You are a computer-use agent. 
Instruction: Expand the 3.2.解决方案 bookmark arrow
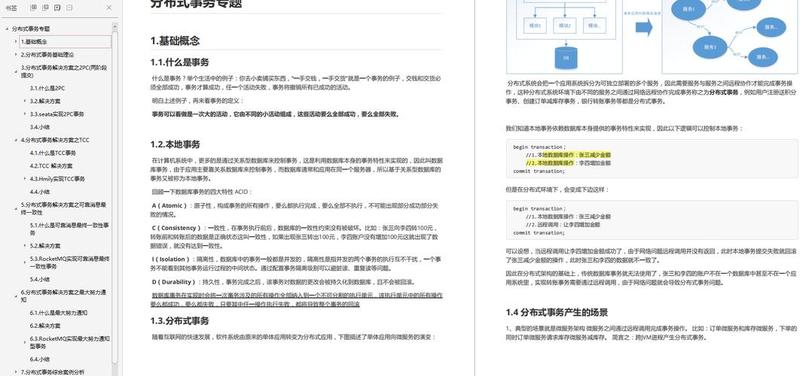pyautogui.click(x=25, y=101)
